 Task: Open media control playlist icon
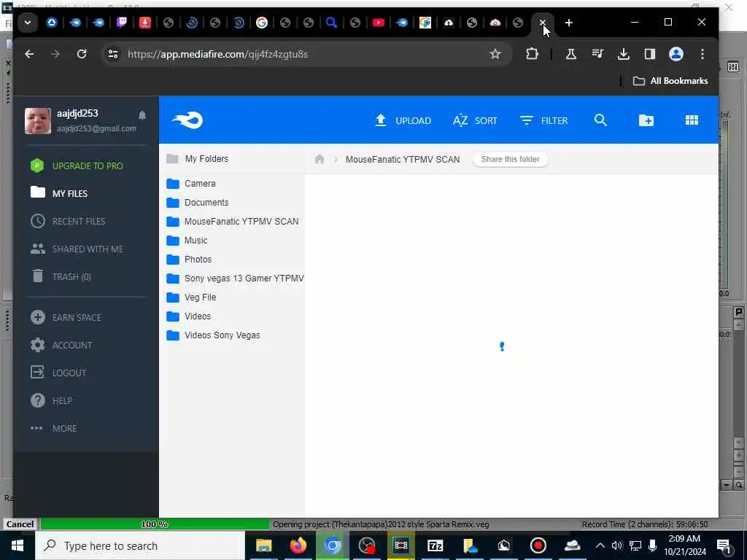597,54
